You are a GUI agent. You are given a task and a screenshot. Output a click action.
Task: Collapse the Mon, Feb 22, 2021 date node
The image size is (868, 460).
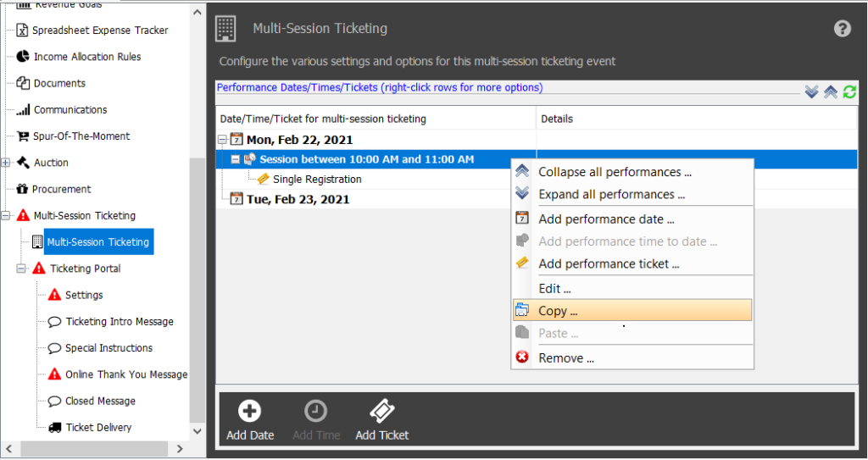pyautogui.click(x=223, y=140)
